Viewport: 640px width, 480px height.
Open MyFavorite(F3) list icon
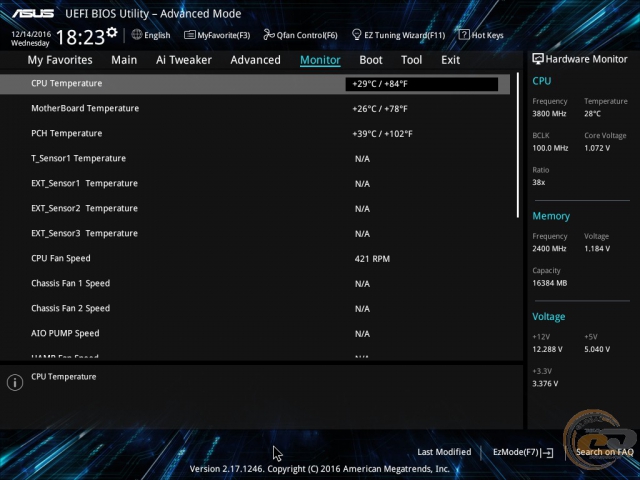(189, 35)
